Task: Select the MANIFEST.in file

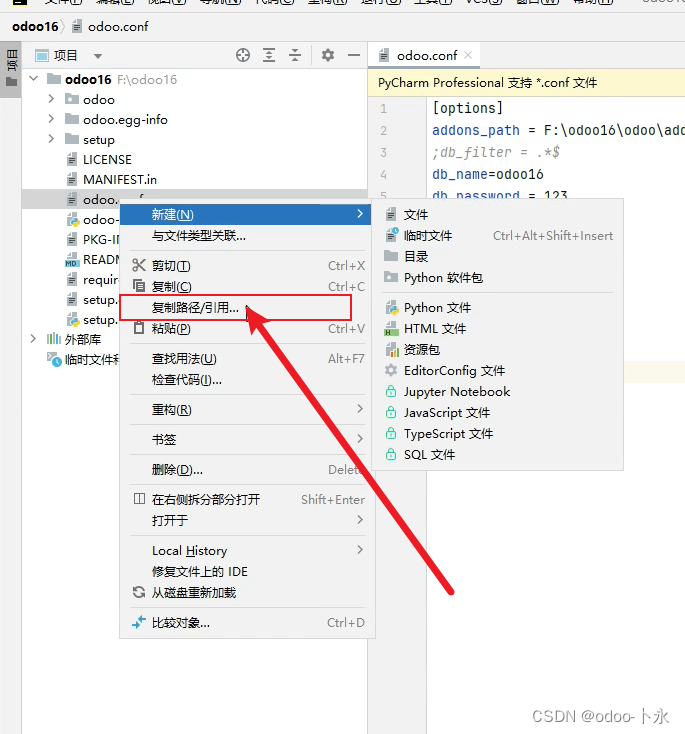Action: click(x=120, y=179)
